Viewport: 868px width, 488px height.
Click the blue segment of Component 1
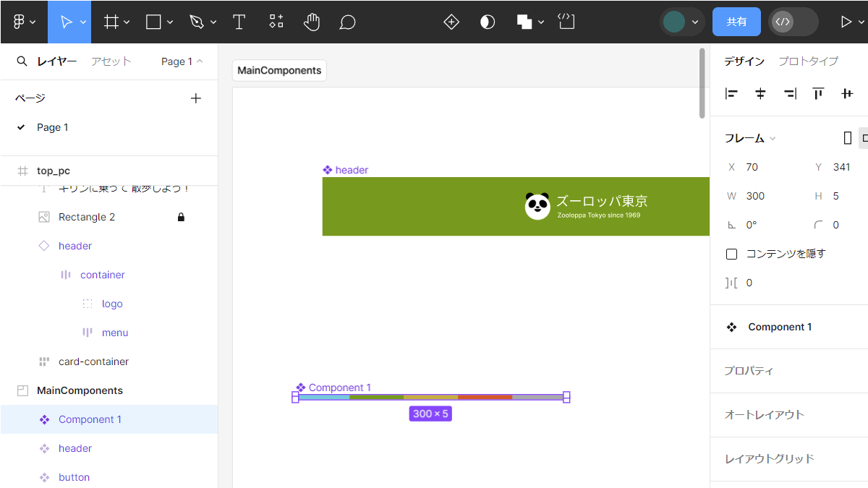pyautogui.click(x=324, y=397)
